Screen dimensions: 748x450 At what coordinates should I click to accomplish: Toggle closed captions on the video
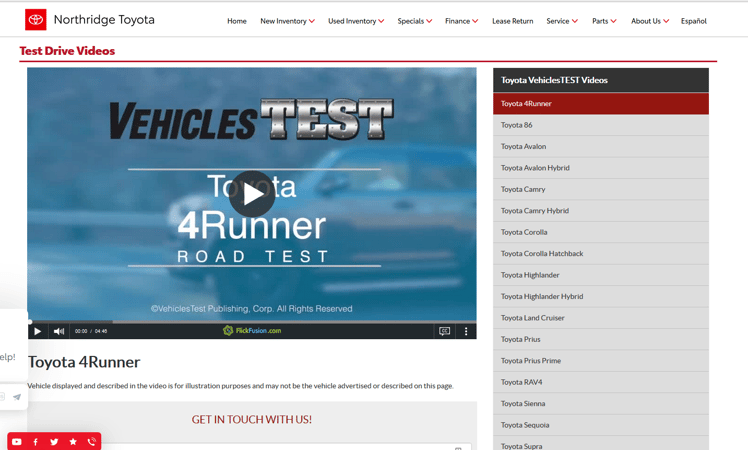pyautogui.click(x=445, y=331)
